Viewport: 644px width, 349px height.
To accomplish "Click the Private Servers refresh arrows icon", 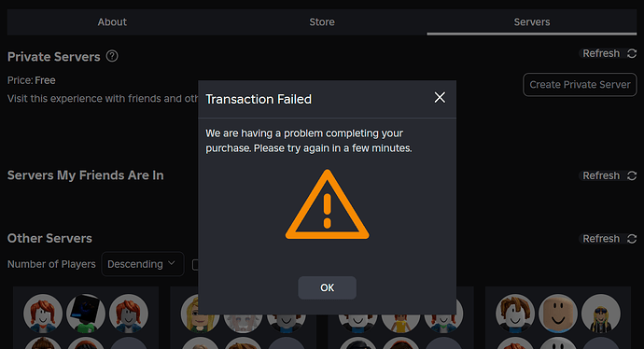I will (632, 53).
